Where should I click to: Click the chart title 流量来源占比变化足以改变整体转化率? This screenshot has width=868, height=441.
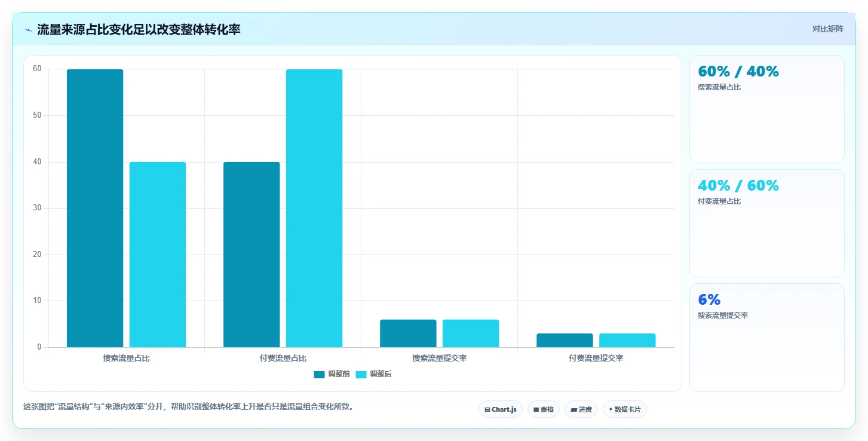(139, 29)
